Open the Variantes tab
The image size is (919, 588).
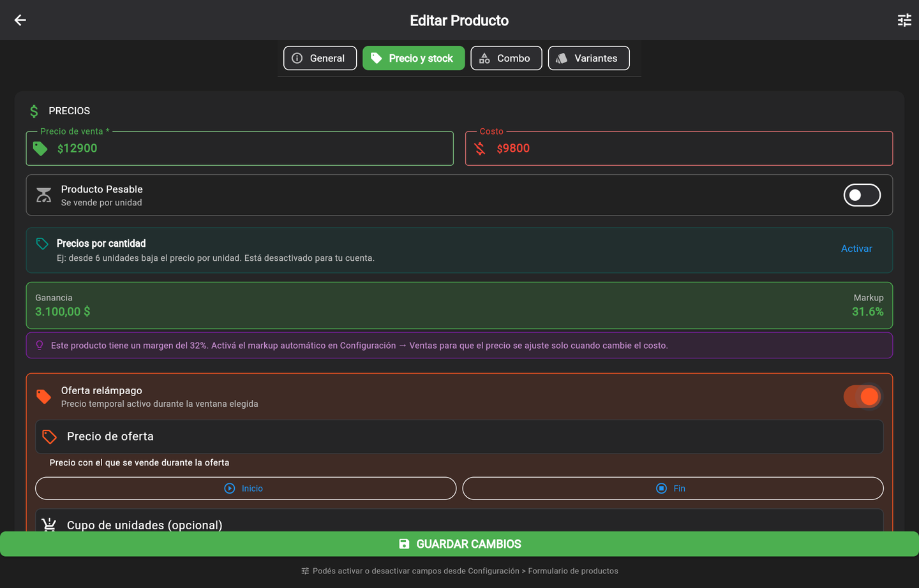coord(588,58)
